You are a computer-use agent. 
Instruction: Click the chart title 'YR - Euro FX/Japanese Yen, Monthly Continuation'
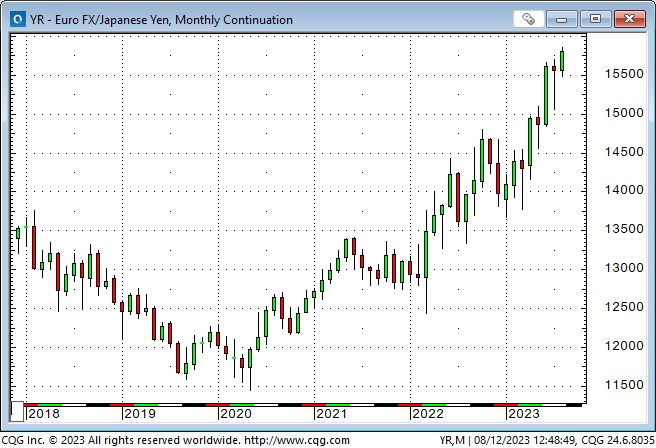(161, 20)
